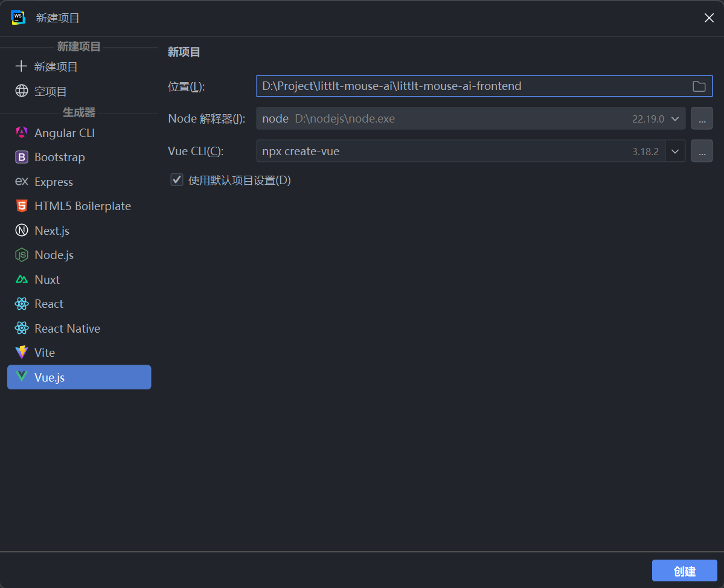Click the Node 解释器(I): label
The image size is (724, 588).
click(207, 118)
